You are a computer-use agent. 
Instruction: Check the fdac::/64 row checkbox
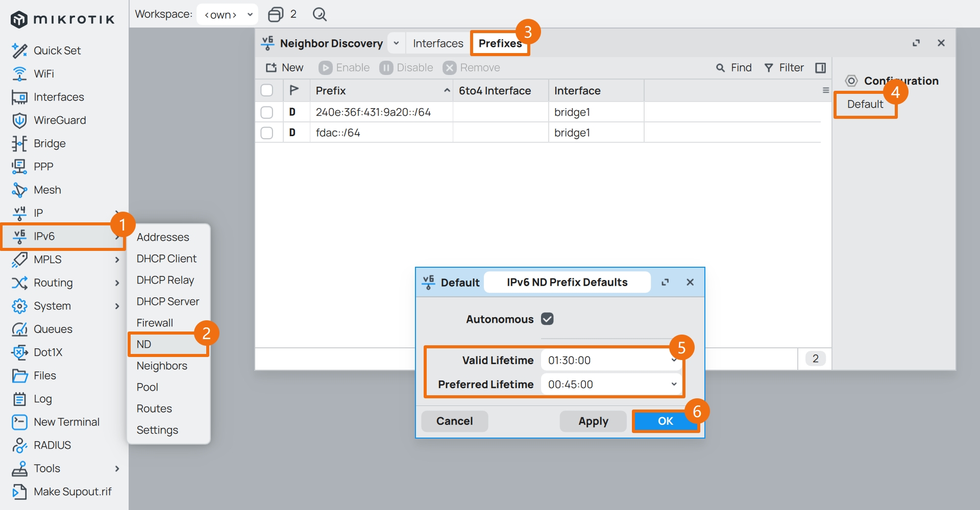267,133
